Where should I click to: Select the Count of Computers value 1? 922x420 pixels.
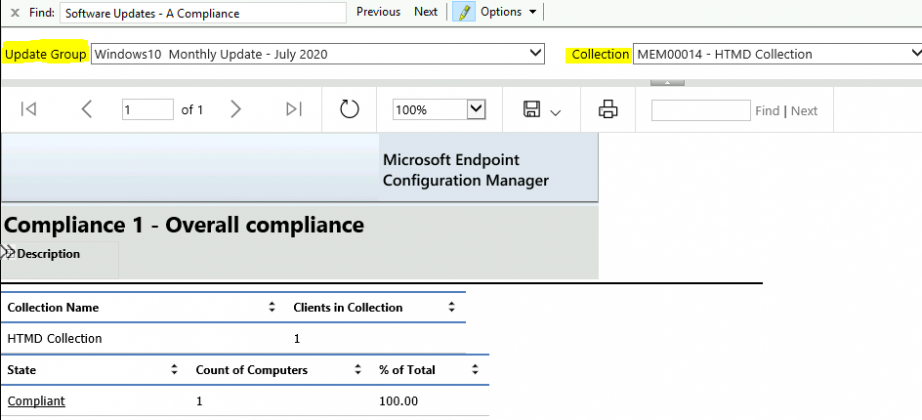coord(199,401)
